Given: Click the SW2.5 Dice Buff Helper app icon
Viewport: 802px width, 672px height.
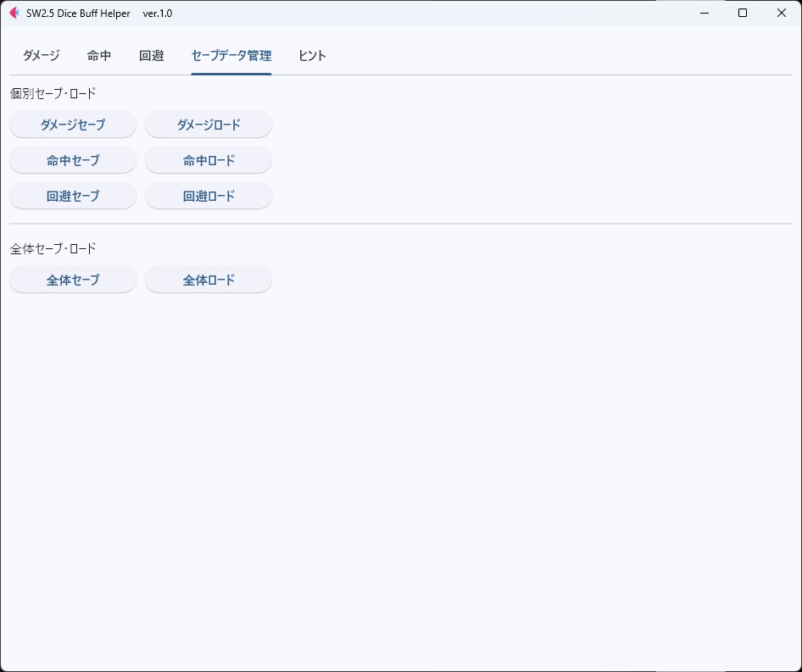Looking at the screenshot, I should (13, 13).
